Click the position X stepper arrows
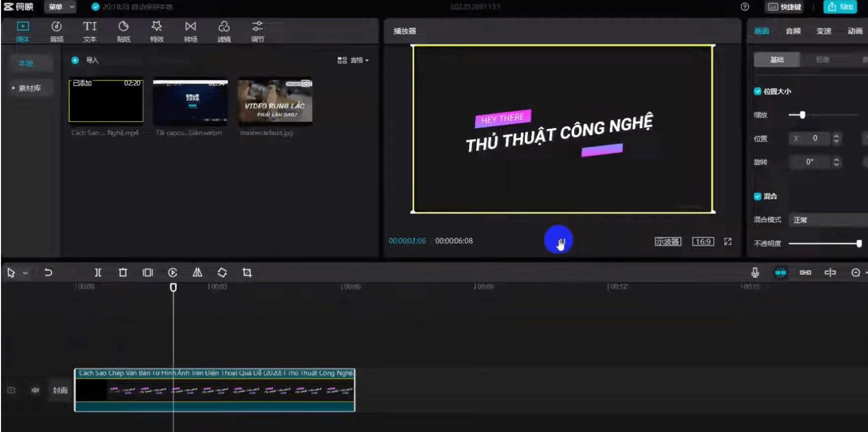Viewport: 868px width, 432px height. [836, 139]
